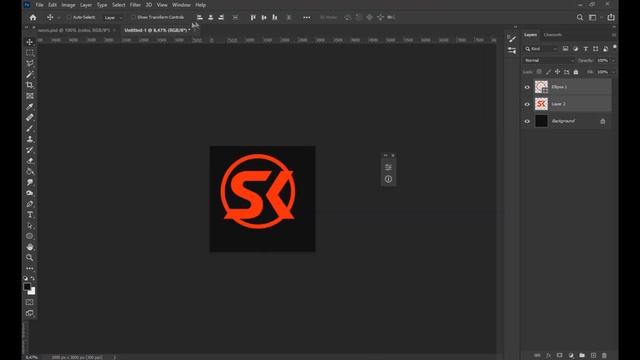This screenshot has height=360, width=640.
Task: Open the Brush Settings collapsed panel icon
Action: point(511,39)
